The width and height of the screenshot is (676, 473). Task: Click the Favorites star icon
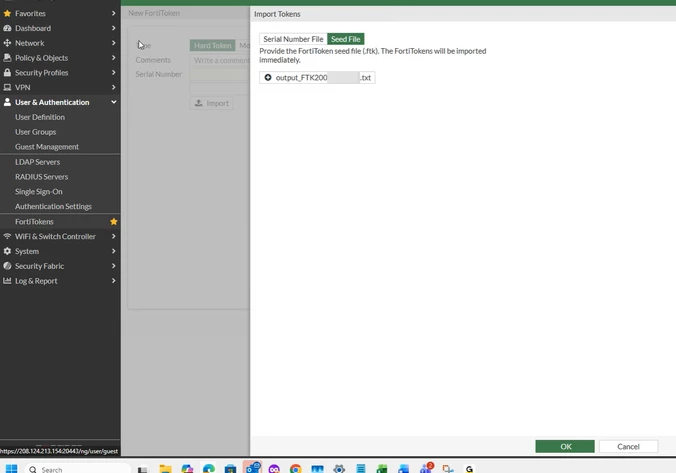point(7,13)
